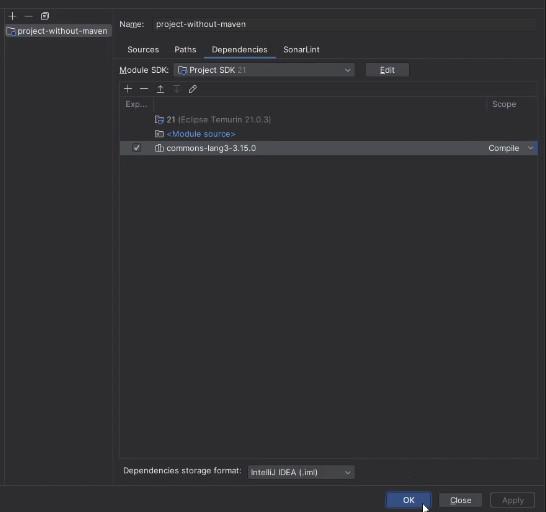The image size is (546, 512).
Task: Click the Scope column header
Action: (504, 104)
